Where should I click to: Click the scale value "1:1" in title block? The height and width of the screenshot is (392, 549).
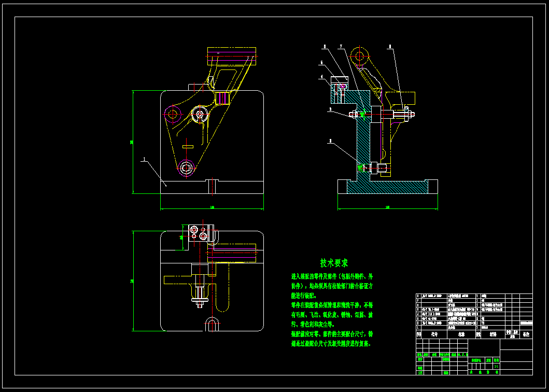tap(496, 367)
